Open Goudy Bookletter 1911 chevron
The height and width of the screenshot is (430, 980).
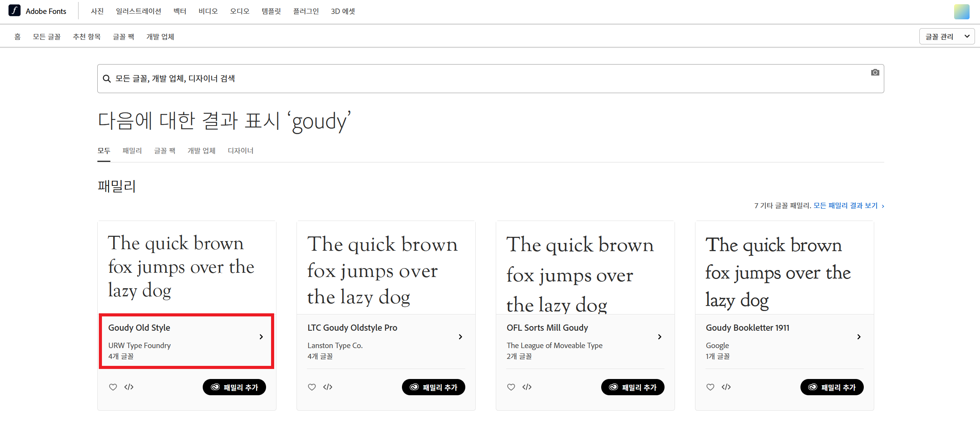(859, 337)
